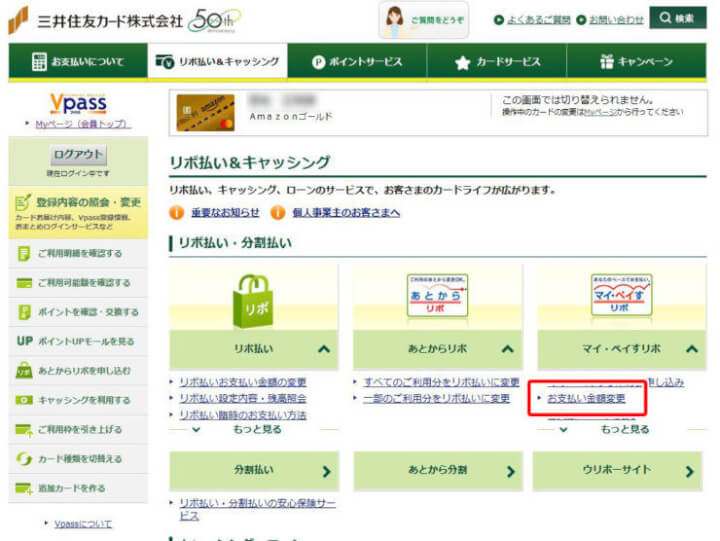Click the calculator icon in お支払いについて

pos(39,62)
